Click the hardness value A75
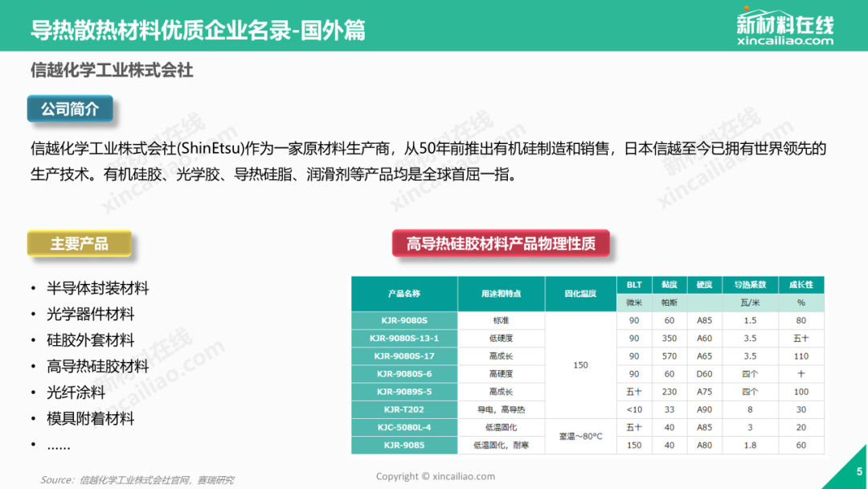 point(704,392)
